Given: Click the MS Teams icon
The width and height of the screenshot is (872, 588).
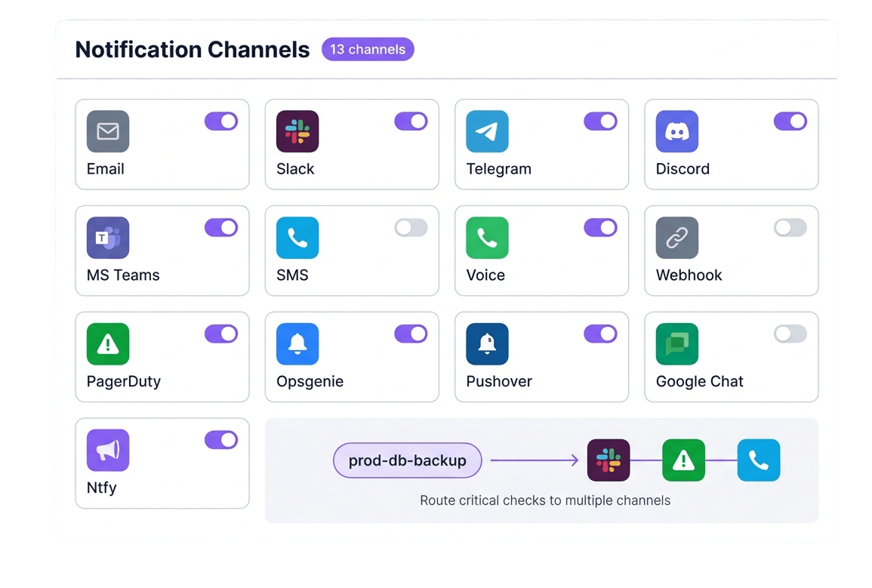Looking at the screenshot, I should (x=108, y=237).
